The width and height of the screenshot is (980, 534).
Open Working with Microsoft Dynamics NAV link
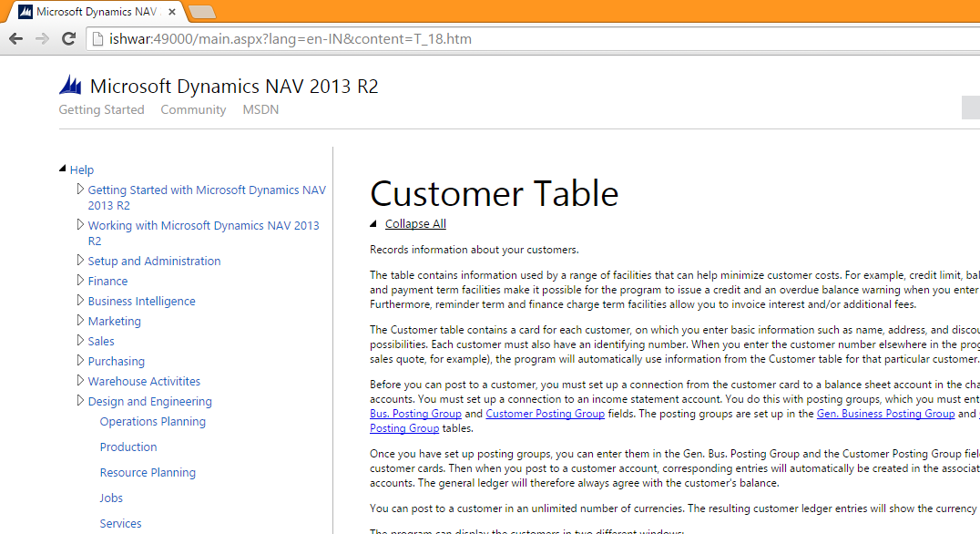[x=203, y=233]
